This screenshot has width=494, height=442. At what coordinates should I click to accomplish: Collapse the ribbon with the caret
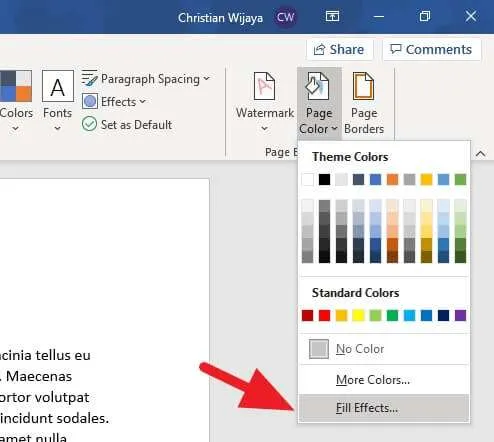pyautogui.click(x=480, y=154)
